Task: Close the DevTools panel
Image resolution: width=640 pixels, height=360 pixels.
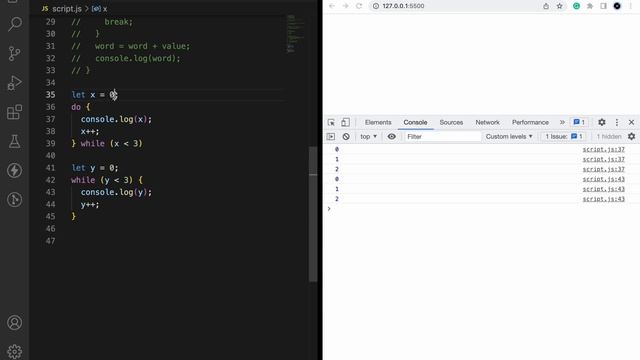Action: [631, 122]
